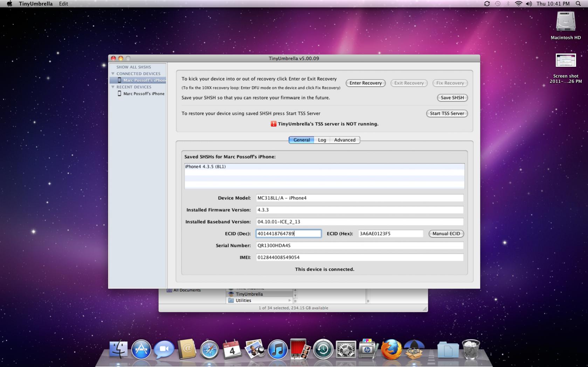Select saved SHSH iPhone4 4.3.5 (8L1)
Viewport: 588px width, 367px height.
324,167
